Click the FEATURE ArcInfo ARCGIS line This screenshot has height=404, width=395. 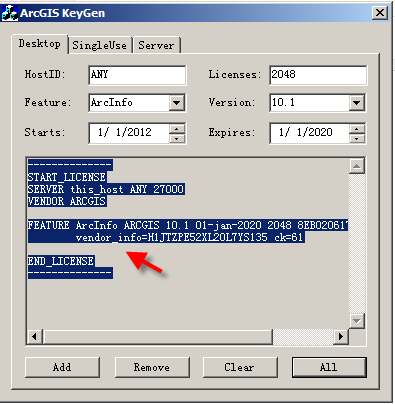[x=188, y=225]
